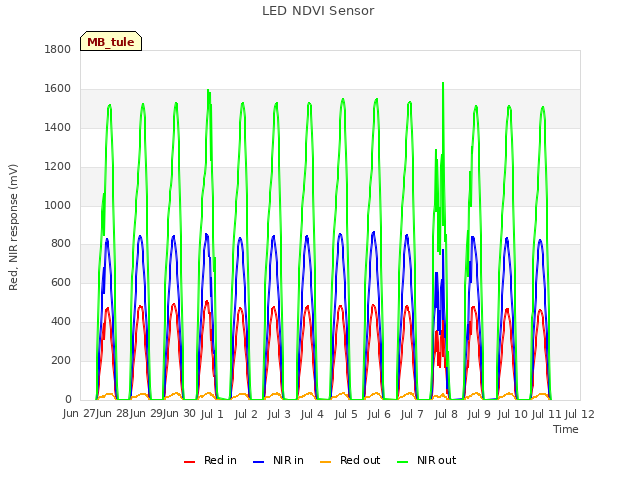Click the y-axis label 'Red, NIR response (mV)'
Viewport: 640px width, 480px height.
(13, 227)
